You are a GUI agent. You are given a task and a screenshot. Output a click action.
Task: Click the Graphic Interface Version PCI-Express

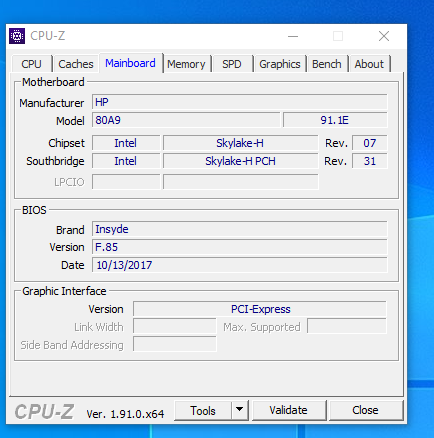260,309
